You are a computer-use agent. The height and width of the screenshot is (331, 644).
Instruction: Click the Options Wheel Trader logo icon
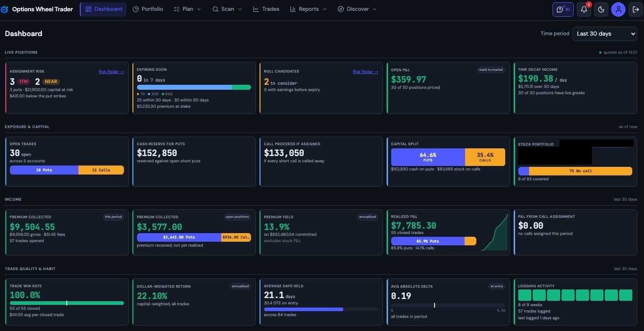pyautogui.click(x=5, y=9)
